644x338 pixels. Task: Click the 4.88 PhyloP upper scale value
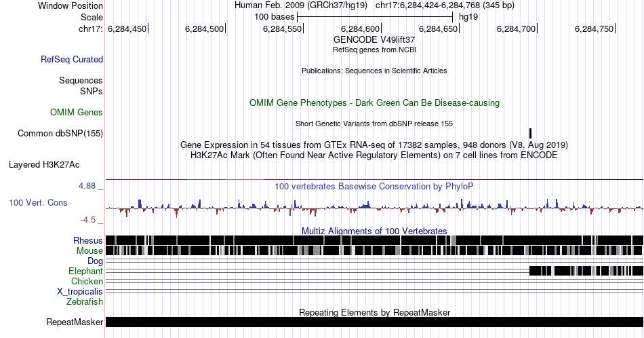(x=87, y=186)
